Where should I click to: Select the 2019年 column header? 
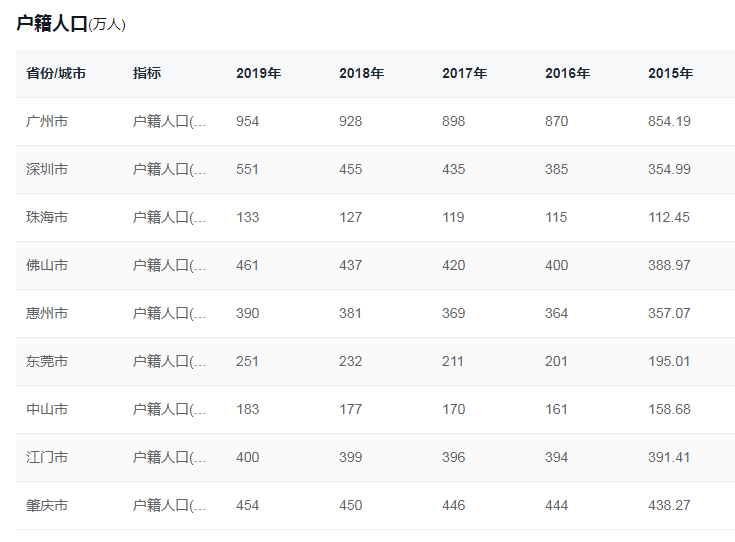pos(258,73)
